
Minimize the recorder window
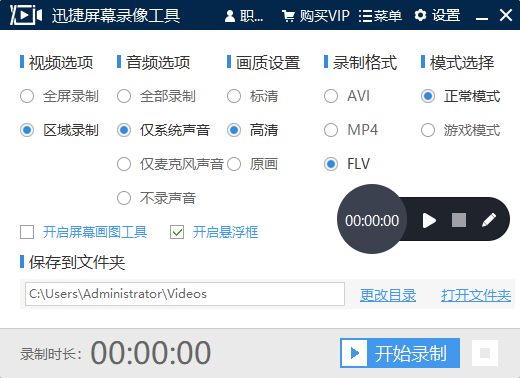[x=482, y=19]
